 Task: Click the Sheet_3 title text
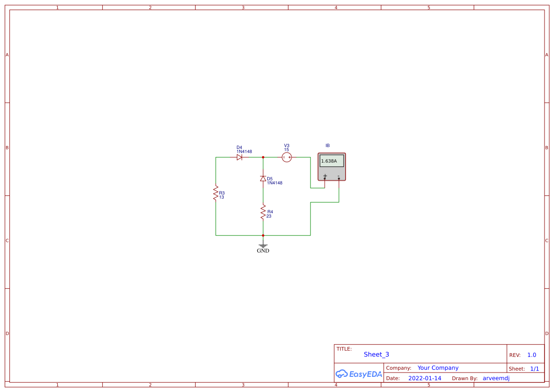point(376,355)
